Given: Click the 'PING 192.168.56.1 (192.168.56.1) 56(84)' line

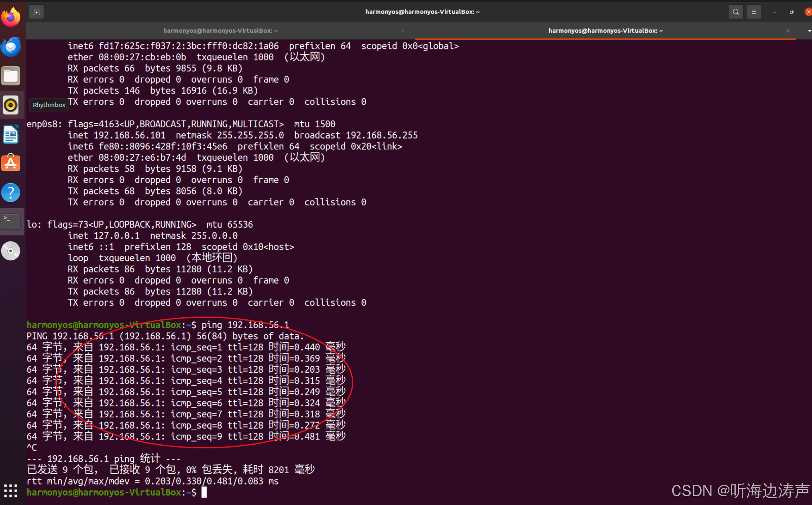Looking at the screenshot, I should coord(165,336).
